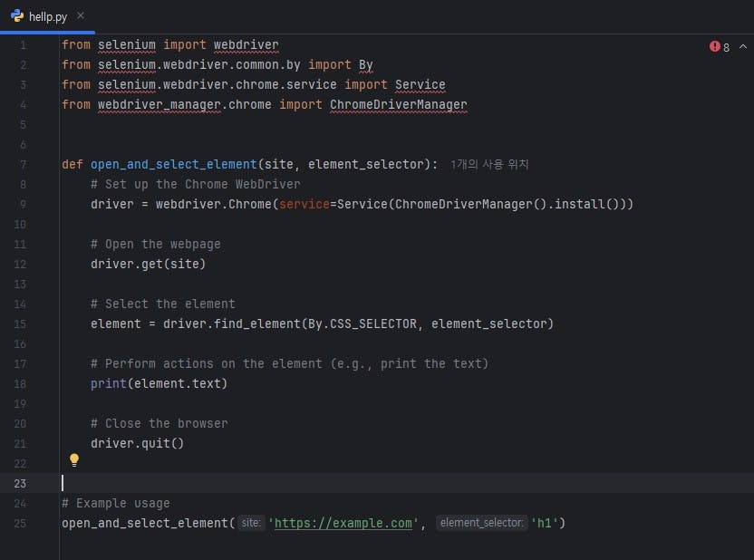754x560 pixels.
Task: Click the open_and_select_element function name in the def line
Action: (173, 164)
